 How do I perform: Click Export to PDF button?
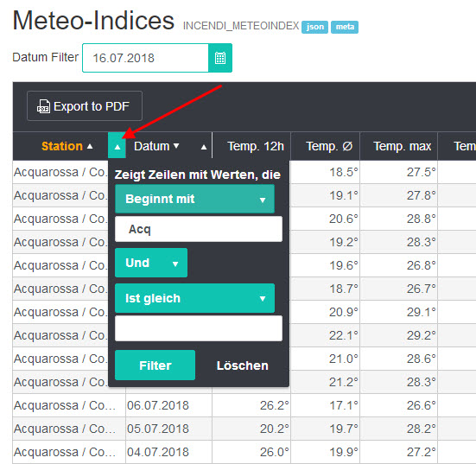pos(85,106)
